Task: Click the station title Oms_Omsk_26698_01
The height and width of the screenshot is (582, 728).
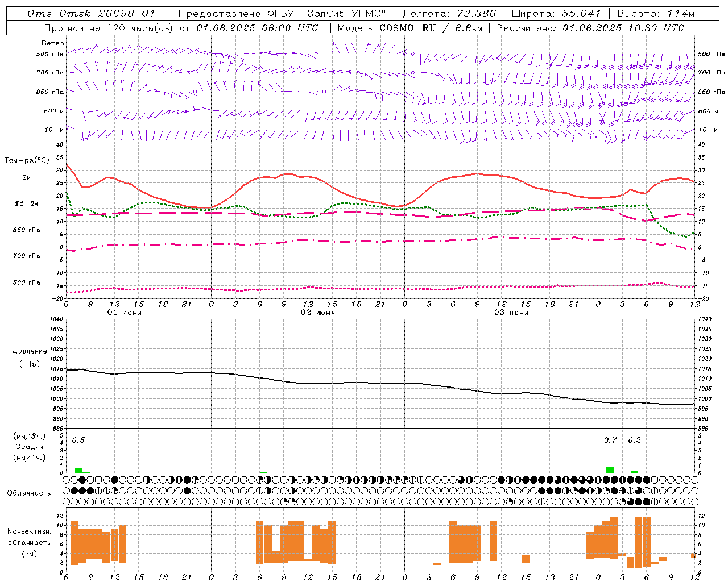Action: click(x=91, y=14)
